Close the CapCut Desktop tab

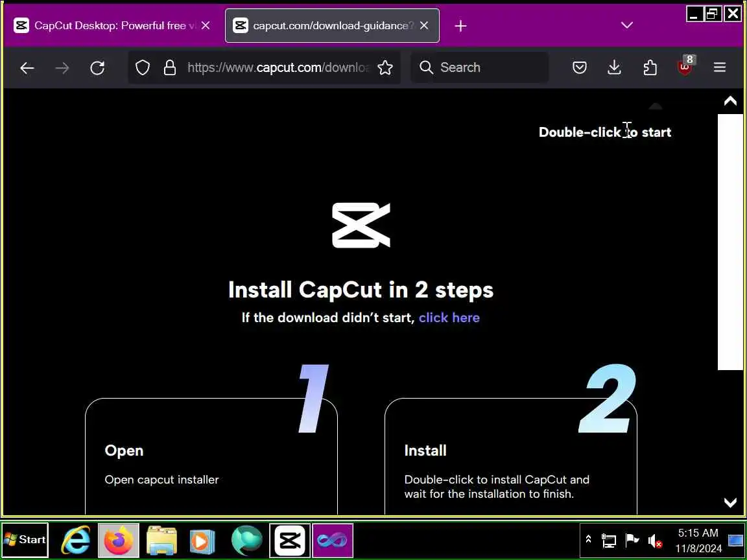point(206,26)
